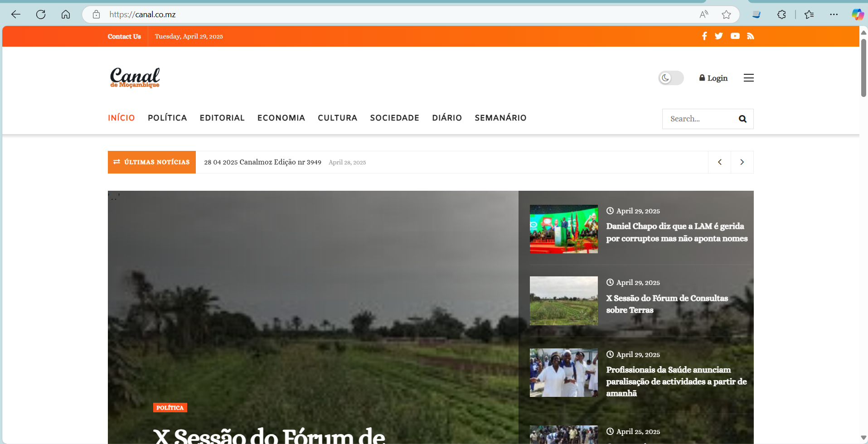
Task: Reload the page with the refresh icon
Action: (41, 14)
